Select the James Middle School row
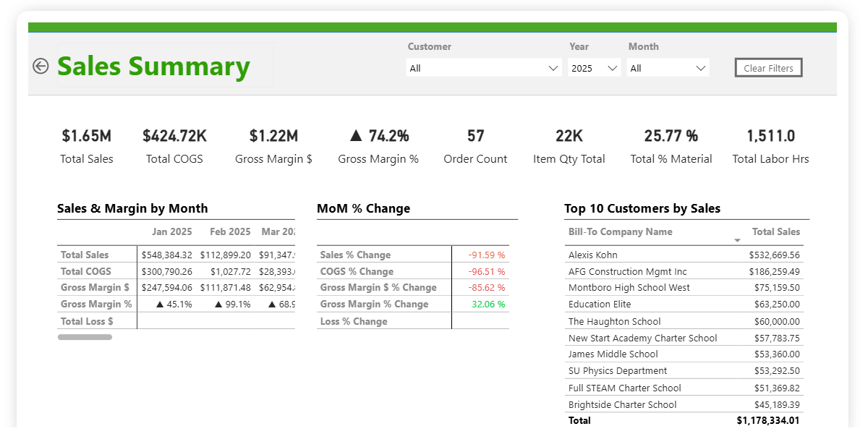Image resolution: width=868 pixels, height=447 pixels. click(684, 354)
